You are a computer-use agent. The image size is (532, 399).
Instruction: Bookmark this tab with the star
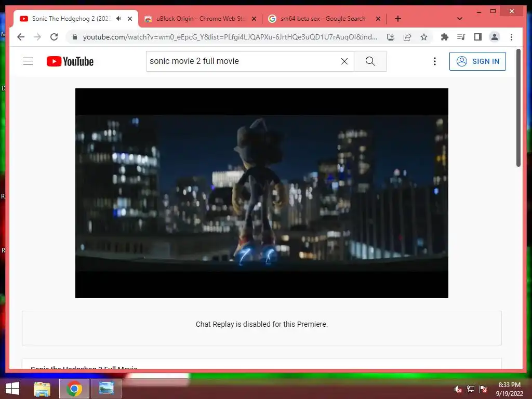click(x=424, y=37)
